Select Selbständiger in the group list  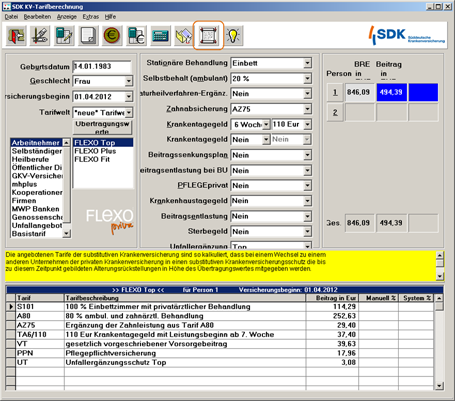pyautogui.click(x=36, y=151)
